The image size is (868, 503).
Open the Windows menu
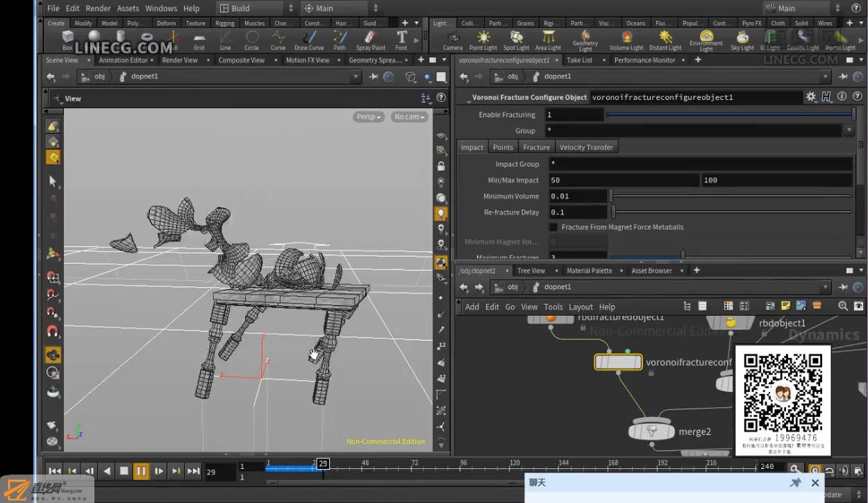(161, 8)
